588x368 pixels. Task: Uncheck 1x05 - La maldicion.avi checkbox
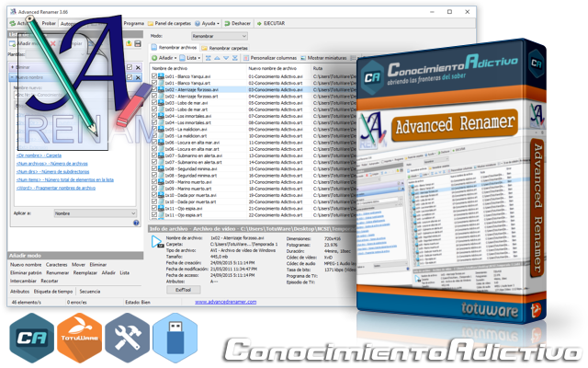click(154, 129)
